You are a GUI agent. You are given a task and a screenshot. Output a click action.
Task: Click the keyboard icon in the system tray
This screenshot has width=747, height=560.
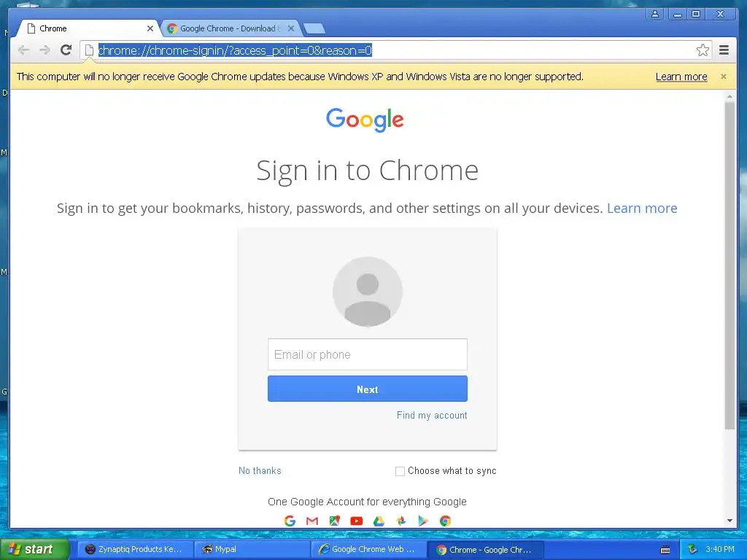coord(665,550)
